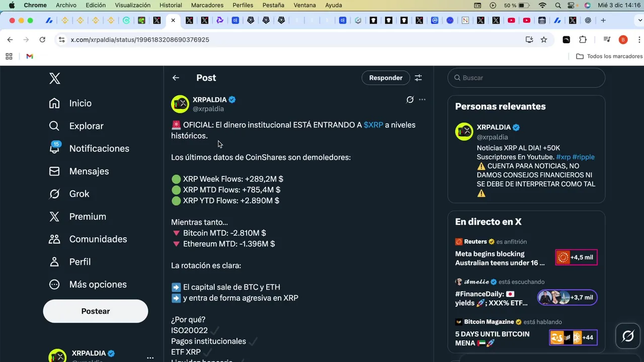The image size is (644, 362).
Task: Open Edición menu
Action: coord(96,5)
